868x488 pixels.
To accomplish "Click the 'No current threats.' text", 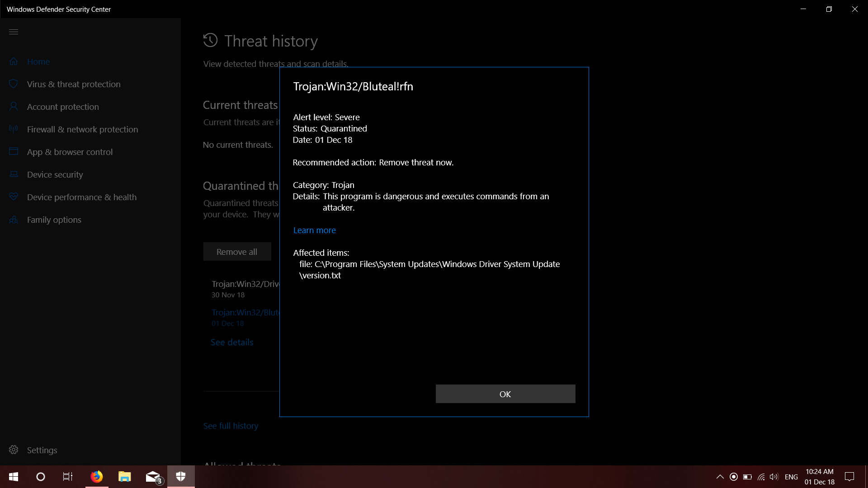I will pos(238,145).
